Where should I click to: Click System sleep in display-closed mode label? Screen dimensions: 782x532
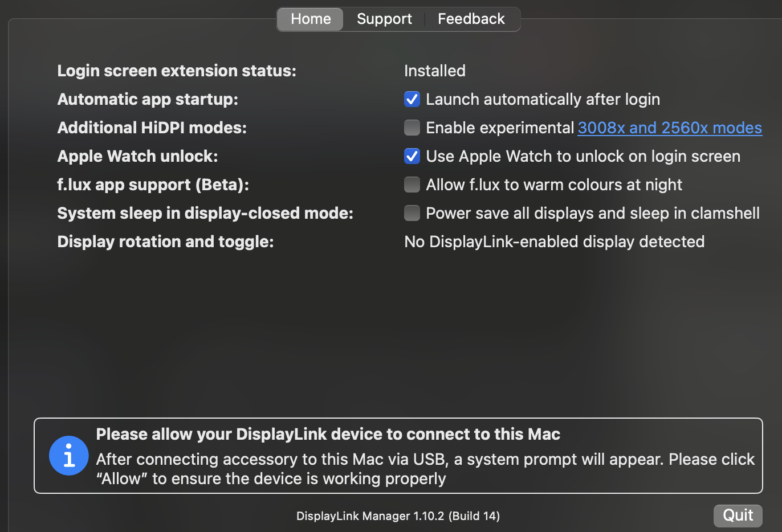[x=205, y=213]
